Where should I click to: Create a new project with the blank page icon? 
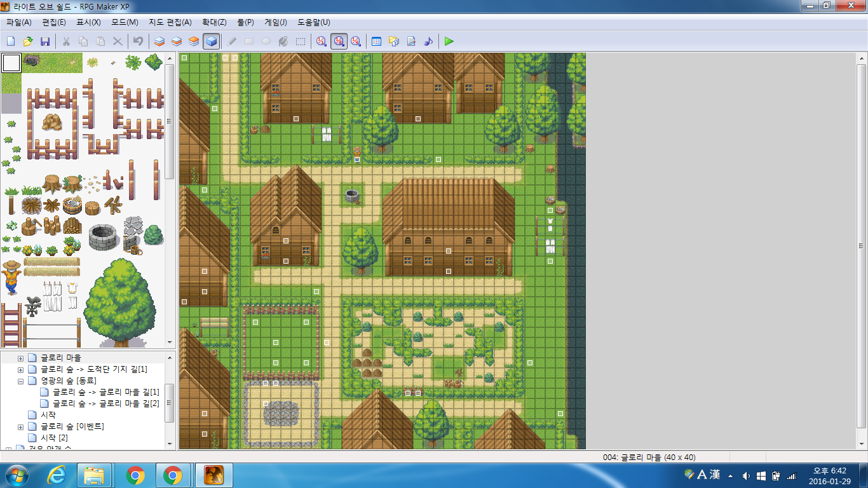[11, 41]
